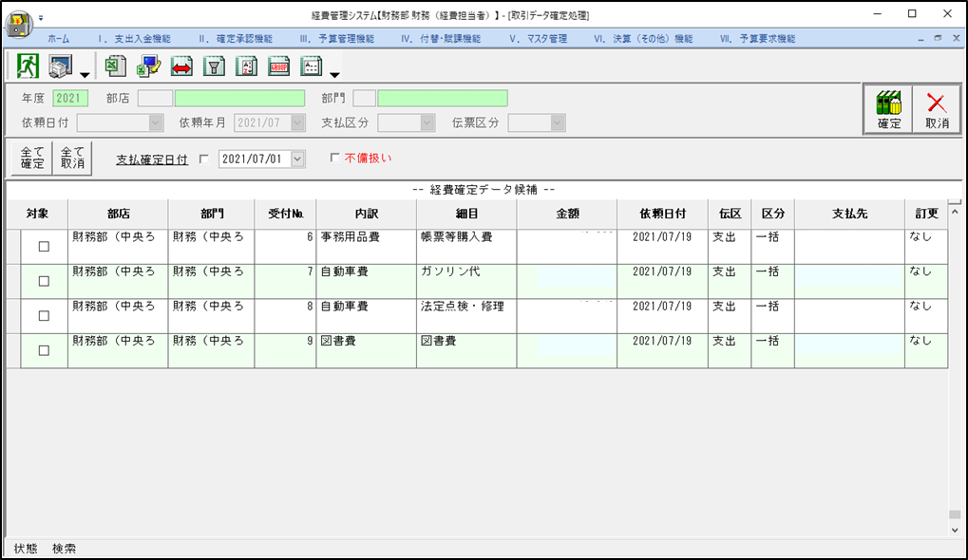Open the 依頼年月 dropdown showing 2021/07

298,122
